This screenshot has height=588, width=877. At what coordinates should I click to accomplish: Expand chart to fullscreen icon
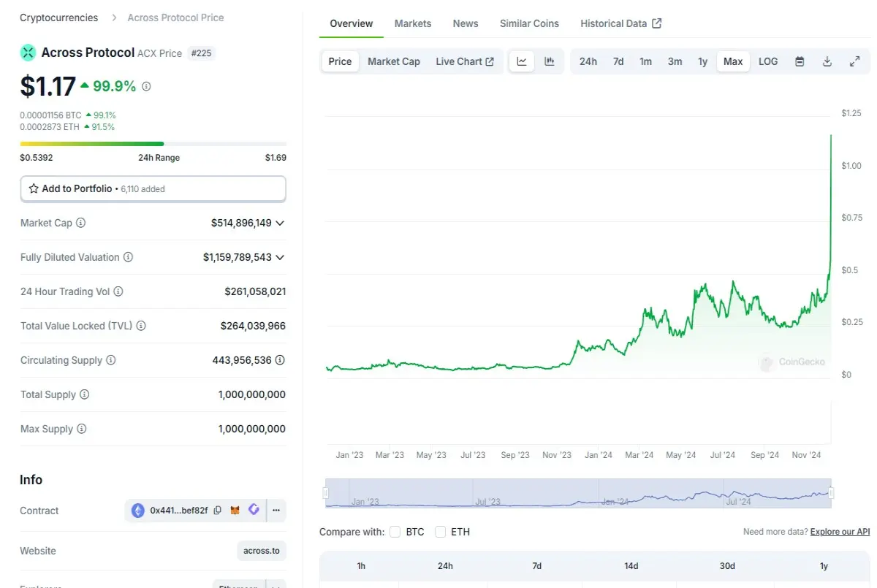[854, 61]
